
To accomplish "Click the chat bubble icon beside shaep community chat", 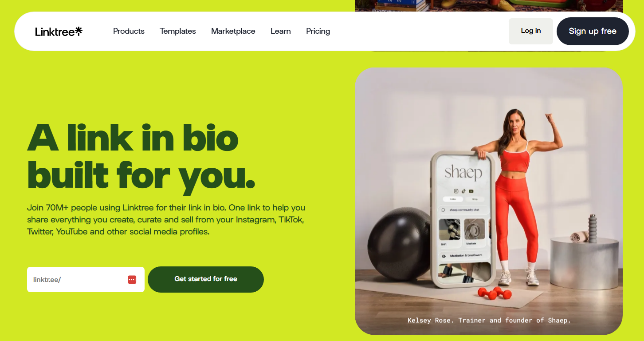I will (x=443, y=210).
